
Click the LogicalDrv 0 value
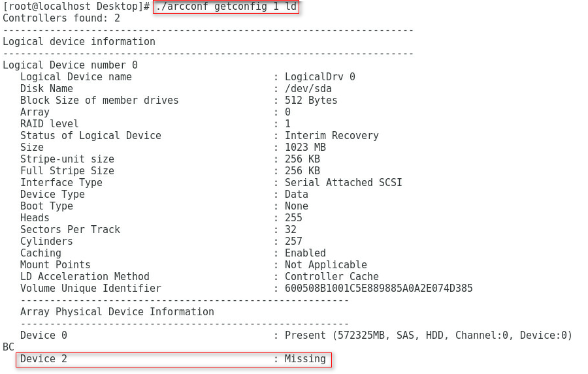tap(320, 77)
